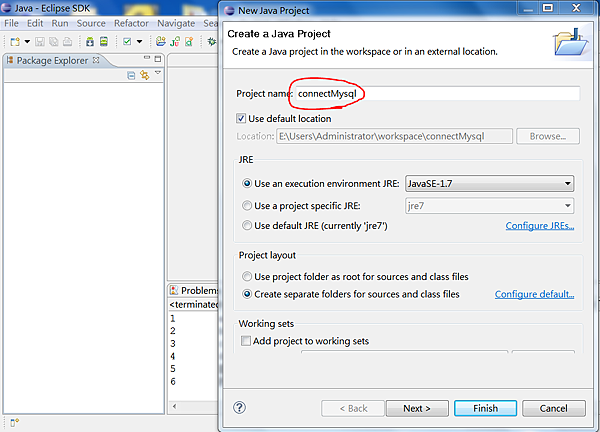Select Use a project specific JRE radio
The width and height of the screenshot is (600, 432).
(247, 205)
